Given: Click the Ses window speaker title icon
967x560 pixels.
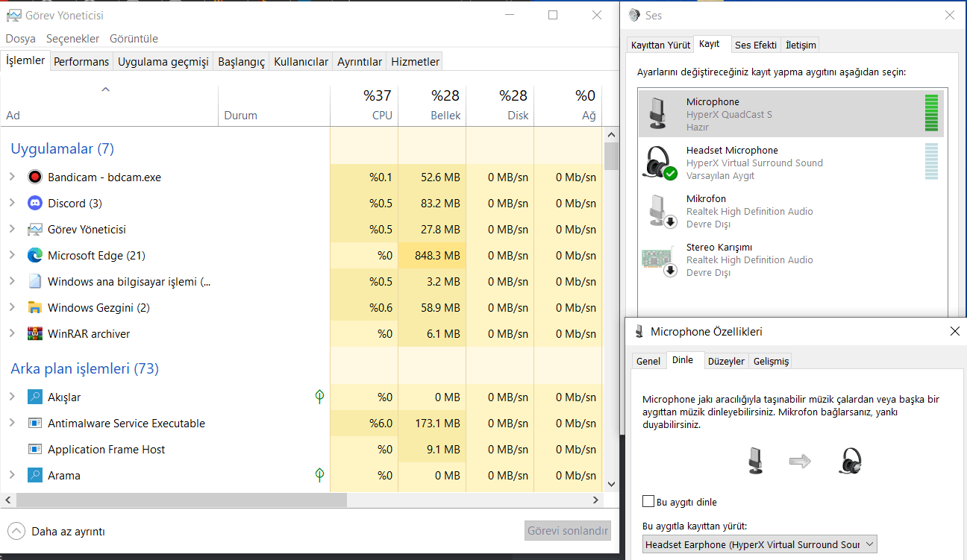Looking at the screenshot, I should pos(634,15).
